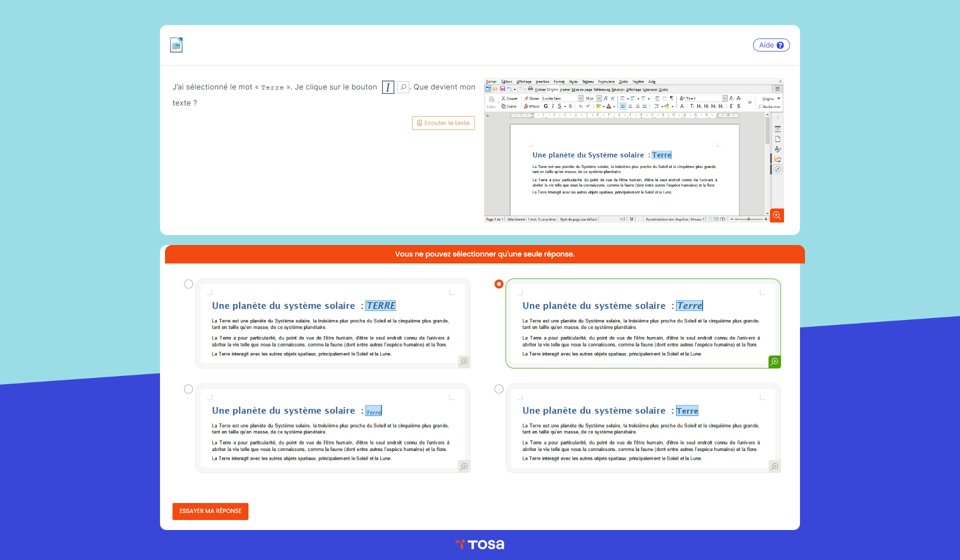Click the Aide help button
Image resolution: width=960 pixels, height=560 pixels.
coord(771,45)
